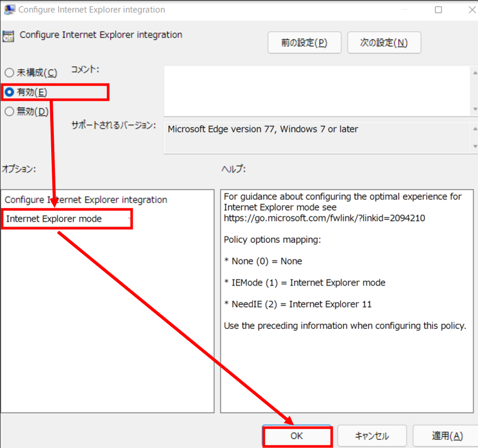Click the オプション: label
The width and height of the screenshot is (478, 448).
point(19,169)
